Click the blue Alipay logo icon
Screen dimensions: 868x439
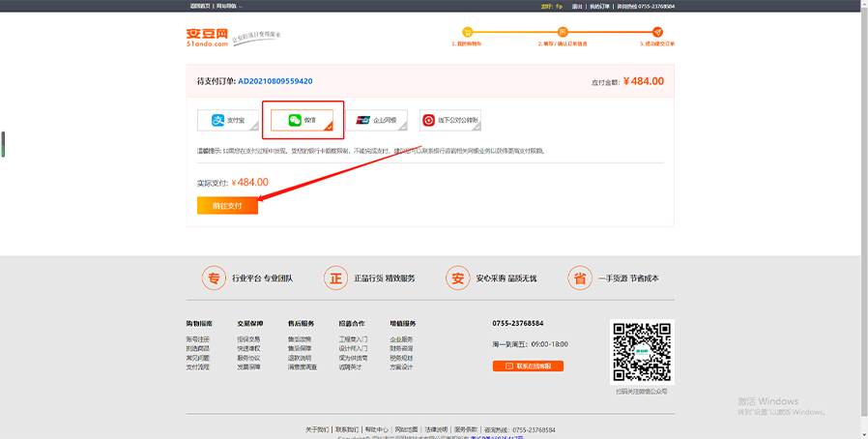pos(217,120)
